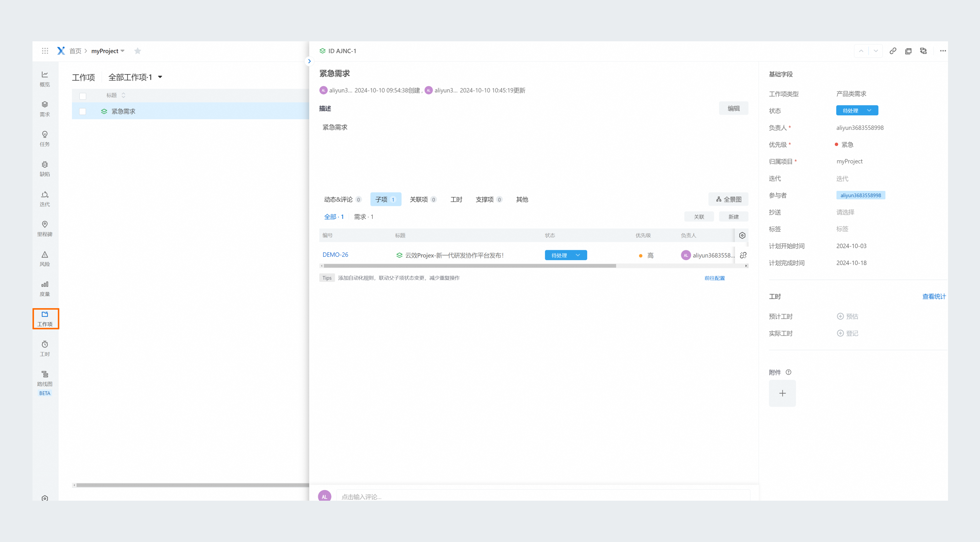This screenshot has width=980, height=542.
Task: Open 迭代 iterations in sidebar
Action: click(45, 199)
